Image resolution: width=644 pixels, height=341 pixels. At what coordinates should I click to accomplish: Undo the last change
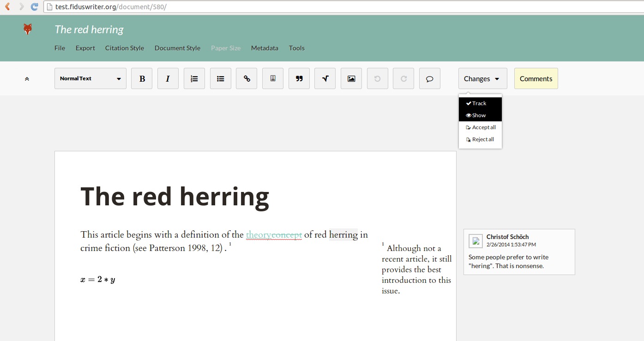pos(378,78)
